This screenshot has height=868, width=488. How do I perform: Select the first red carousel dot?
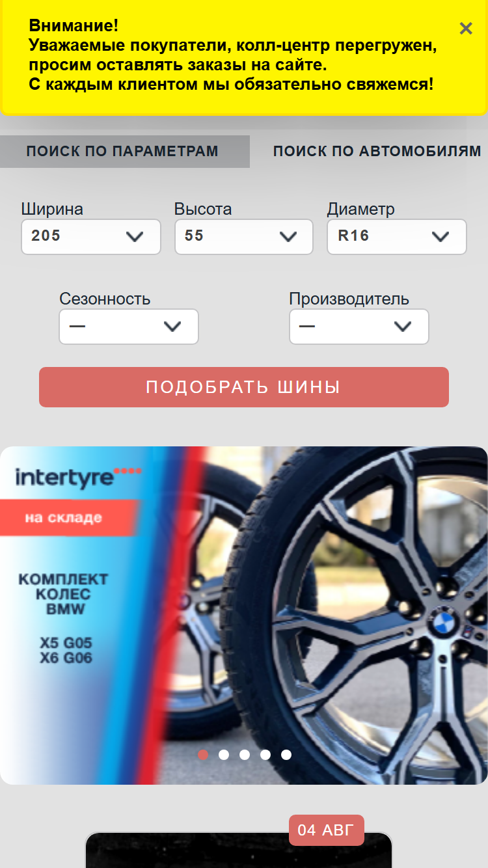203,755
